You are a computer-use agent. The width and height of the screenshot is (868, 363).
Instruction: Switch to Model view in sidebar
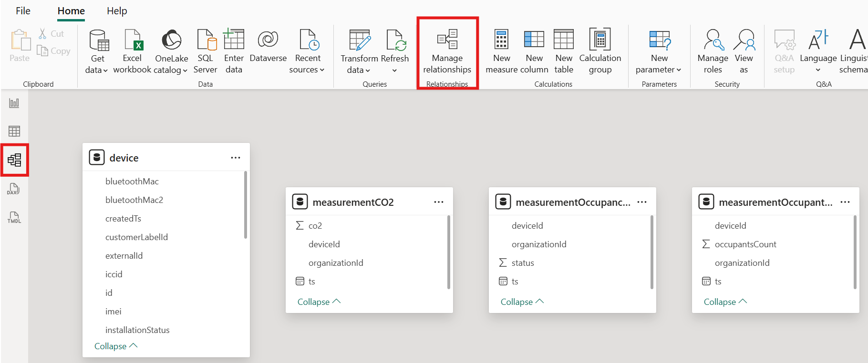pos(14,160)
